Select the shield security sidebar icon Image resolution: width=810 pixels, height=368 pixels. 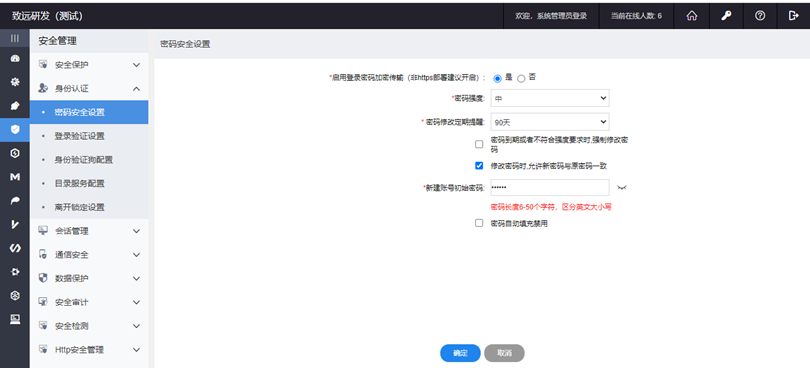15,129
